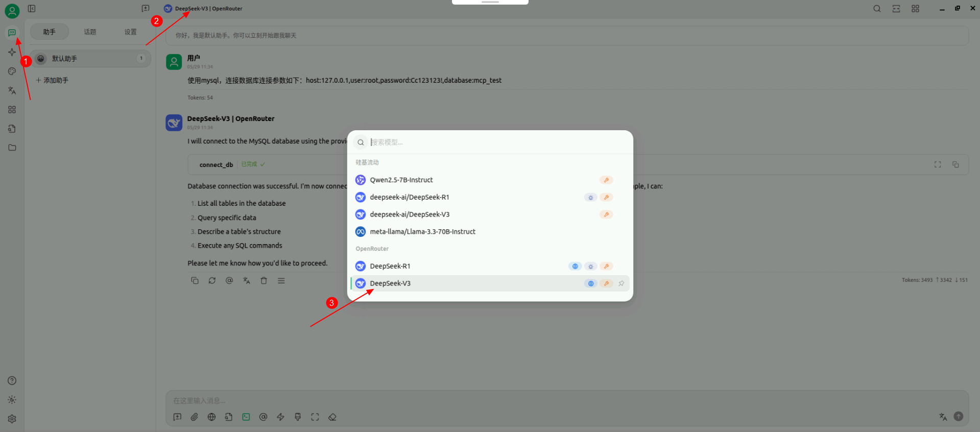Focus the 在这里输入消息 message input
The width and height of the screenshot is (980, 432).
[x=567, y=401]
